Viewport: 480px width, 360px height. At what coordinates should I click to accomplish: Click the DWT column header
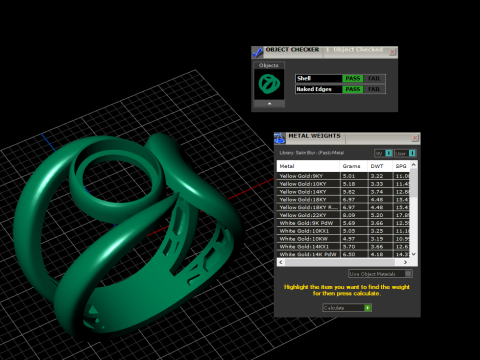(x=380, y=166)
